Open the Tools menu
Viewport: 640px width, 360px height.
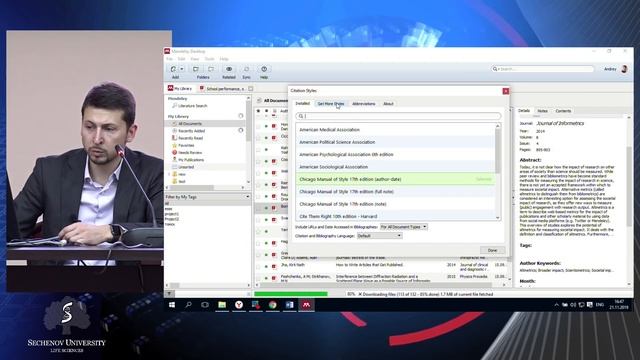(209, 59)
